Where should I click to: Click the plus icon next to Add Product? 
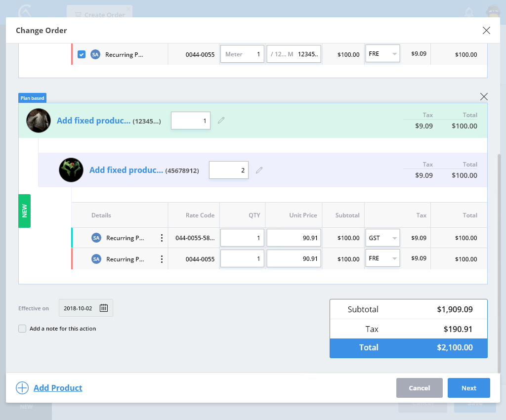tap(22, 388)
